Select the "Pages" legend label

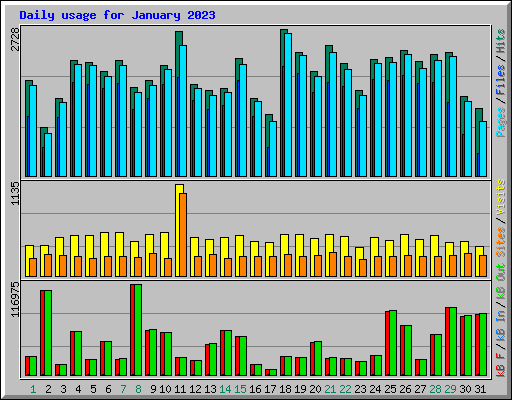tap(501, 122)
